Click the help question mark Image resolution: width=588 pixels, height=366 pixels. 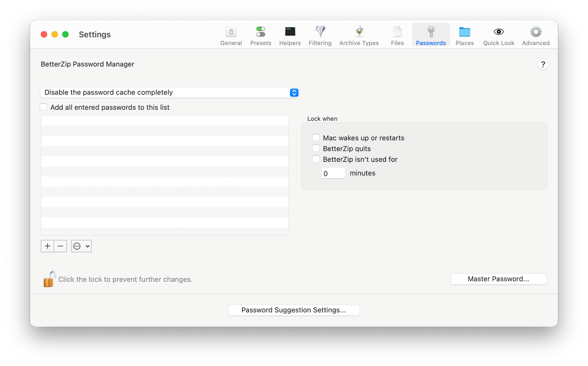[543, 64]
